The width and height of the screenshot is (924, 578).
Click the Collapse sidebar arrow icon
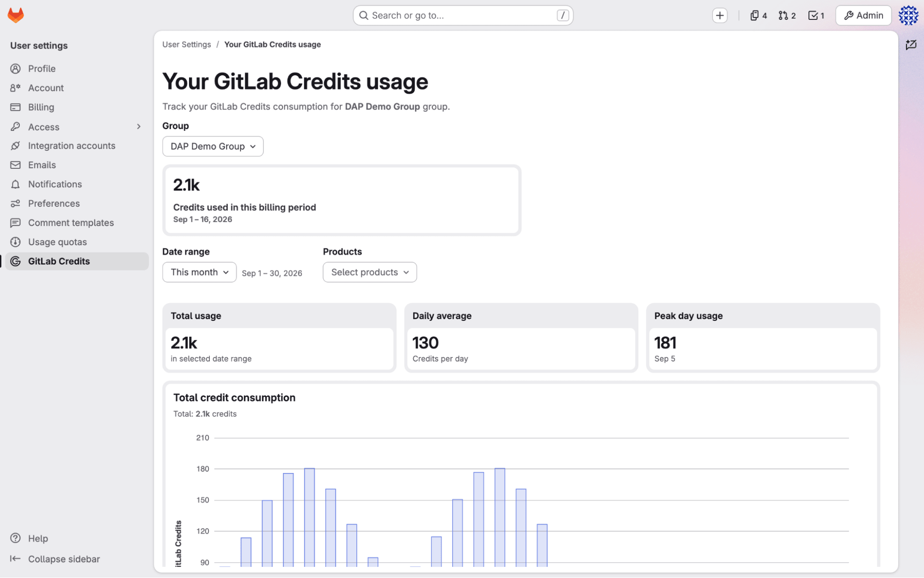[x=15, y=559]
